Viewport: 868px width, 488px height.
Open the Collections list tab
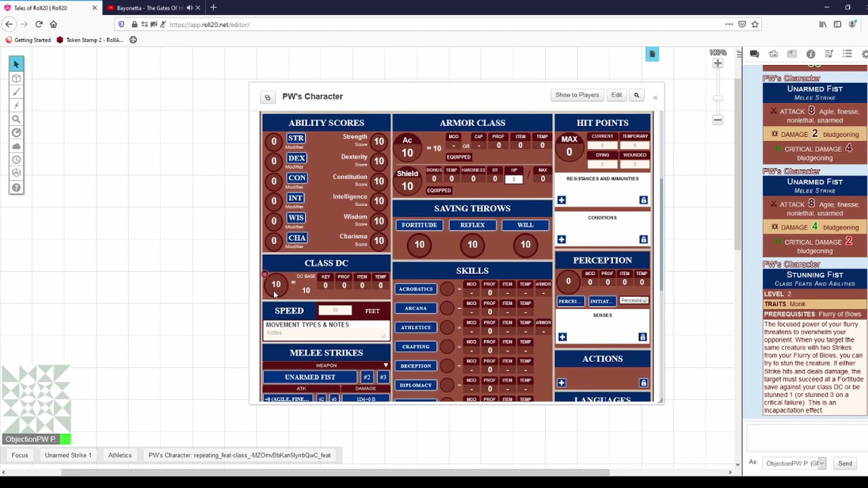tap(847, 54)
